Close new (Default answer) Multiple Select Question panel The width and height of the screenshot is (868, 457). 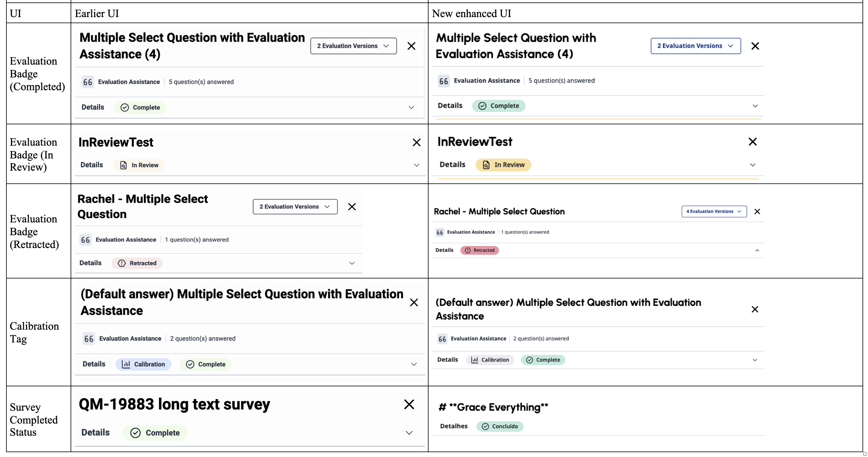click(x=755, y=309)
